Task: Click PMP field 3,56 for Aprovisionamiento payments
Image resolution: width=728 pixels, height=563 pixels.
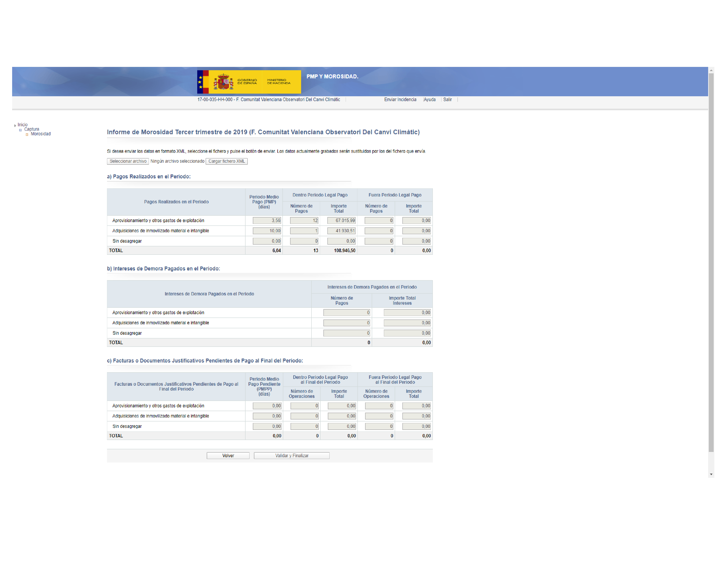Action: coord(267,221)
